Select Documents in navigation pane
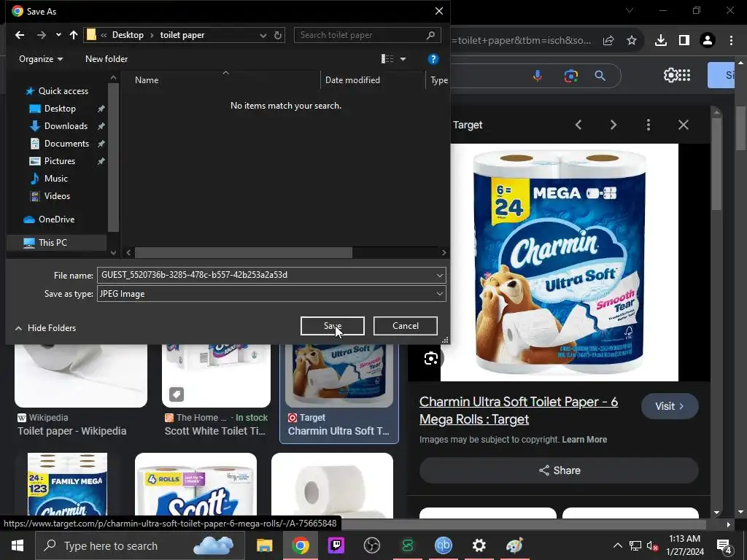 pyautogui.click(x=66, y=144)
